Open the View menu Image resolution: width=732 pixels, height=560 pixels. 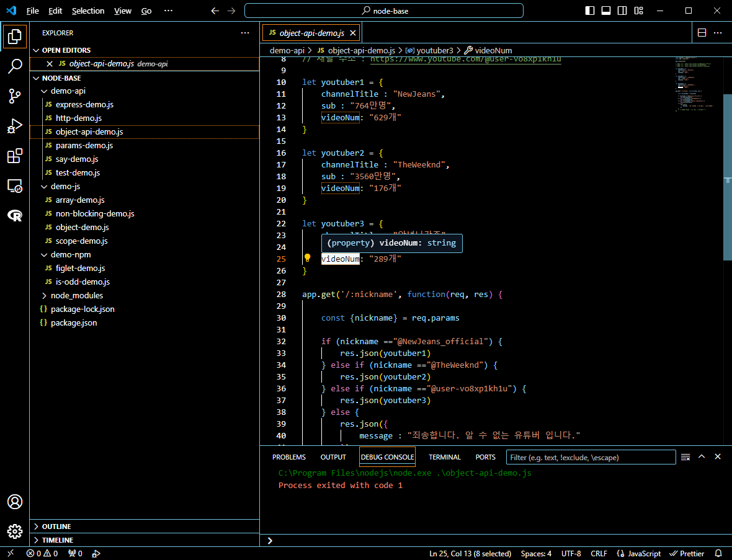(x=123, y=11)
